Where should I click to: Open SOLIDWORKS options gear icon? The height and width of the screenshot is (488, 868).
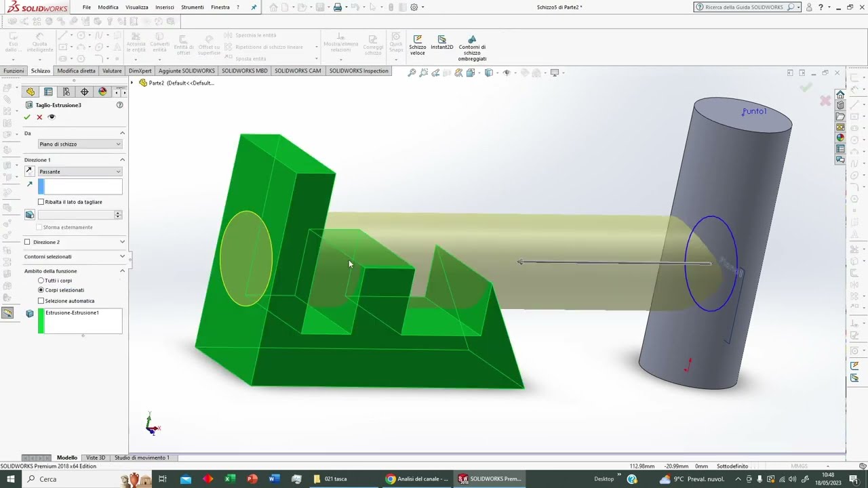point(414,7)
